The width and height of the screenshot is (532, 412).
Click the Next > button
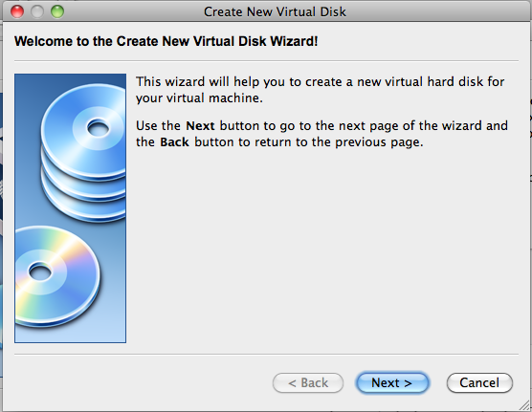click(x=392, y=382)
